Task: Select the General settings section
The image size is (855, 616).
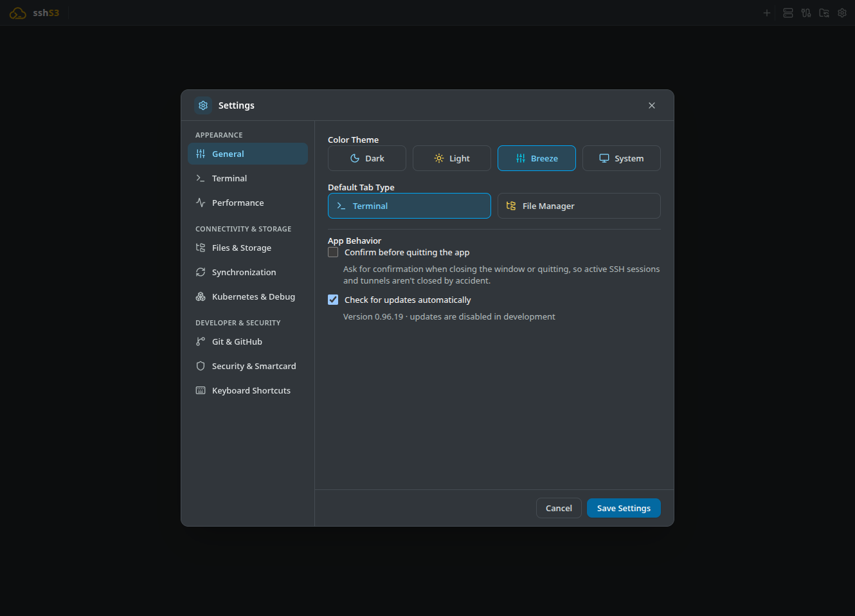Action: click(x=248, y=154)
